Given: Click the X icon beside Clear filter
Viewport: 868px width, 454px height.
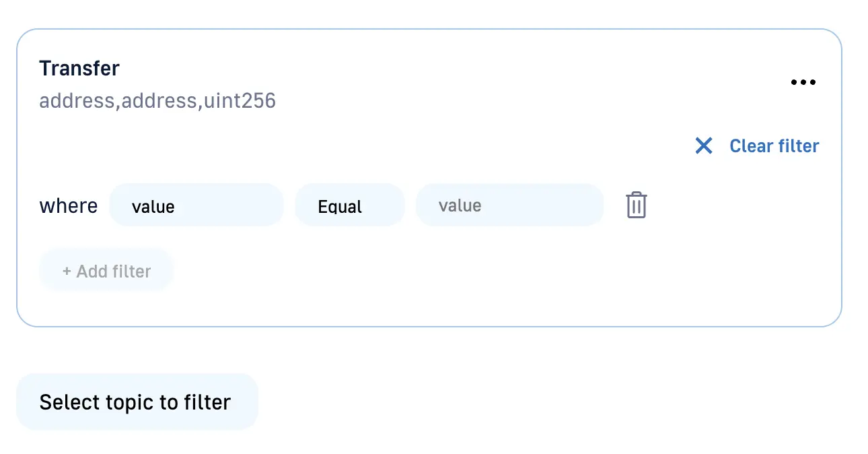Looking at the screenshot, I should [x=703, y=146].
